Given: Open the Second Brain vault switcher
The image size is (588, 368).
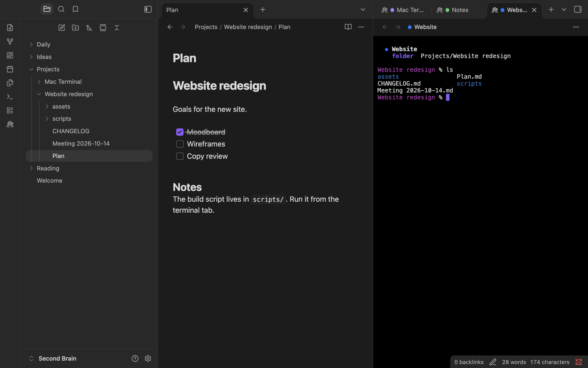Looking at the screenshot, I should (x=53, y=358).
